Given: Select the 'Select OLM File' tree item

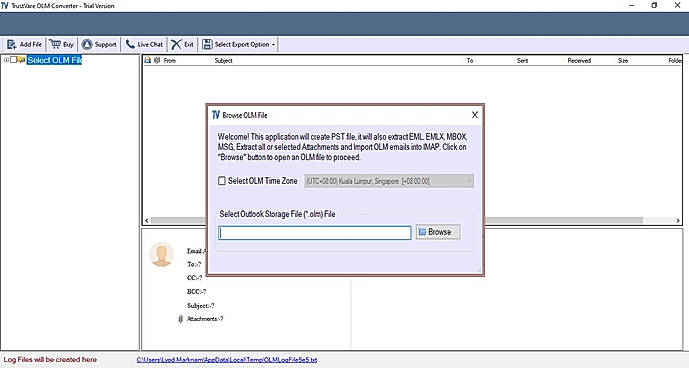Looking at the screenshot, I should (x=54, y=60).
